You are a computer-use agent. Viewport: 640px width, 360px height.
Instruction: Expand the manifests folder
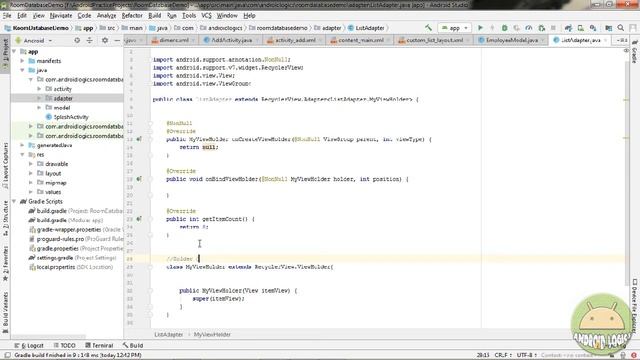[x=22, y=61]
